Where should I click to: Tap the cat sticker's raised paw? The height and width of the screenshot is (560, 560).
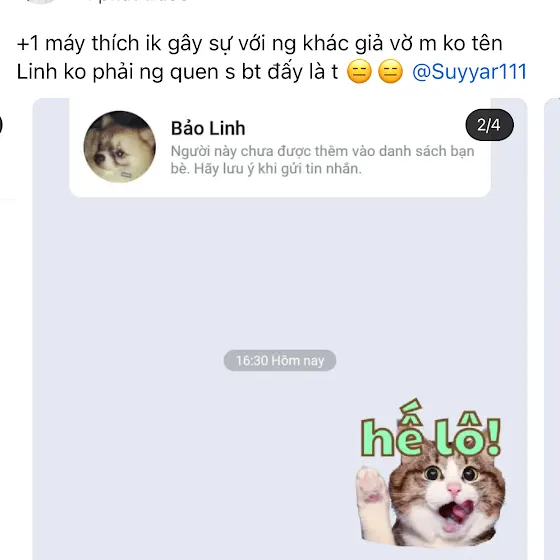[371, 486]
